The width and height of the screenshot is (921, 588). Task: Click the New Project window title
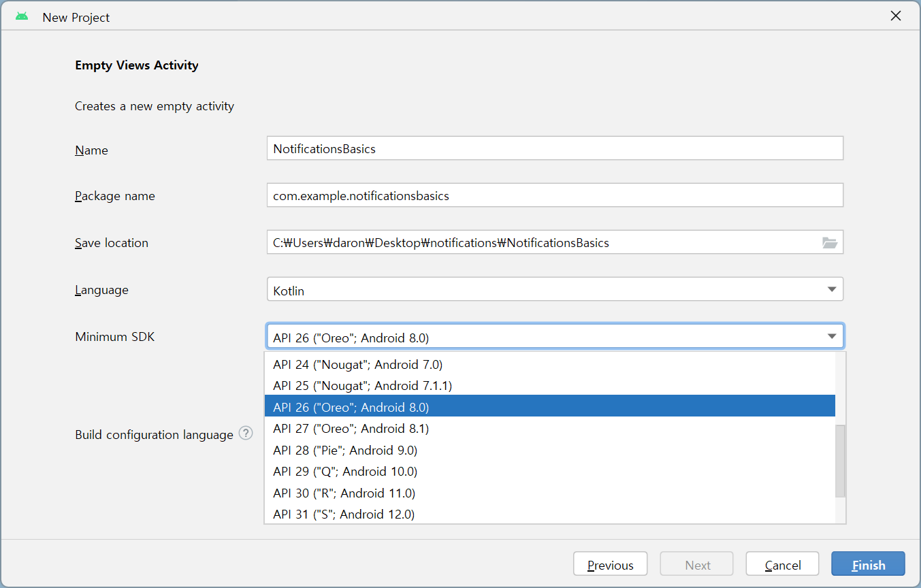76,17
